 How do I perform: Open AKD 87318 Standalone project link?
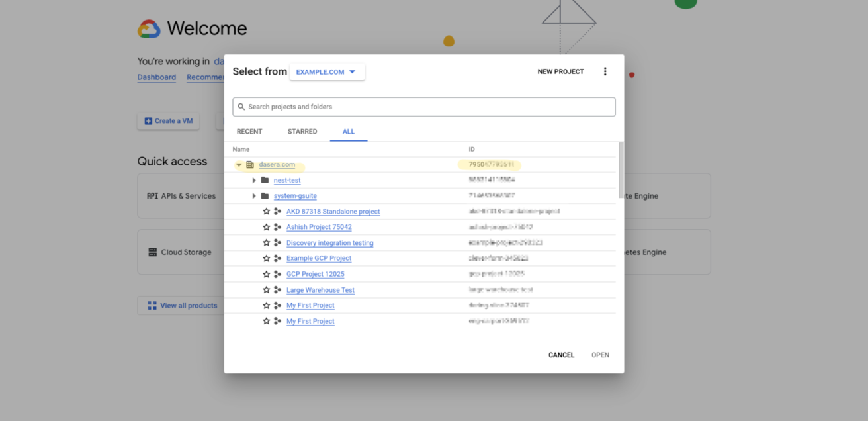click(x=333, y=212)
